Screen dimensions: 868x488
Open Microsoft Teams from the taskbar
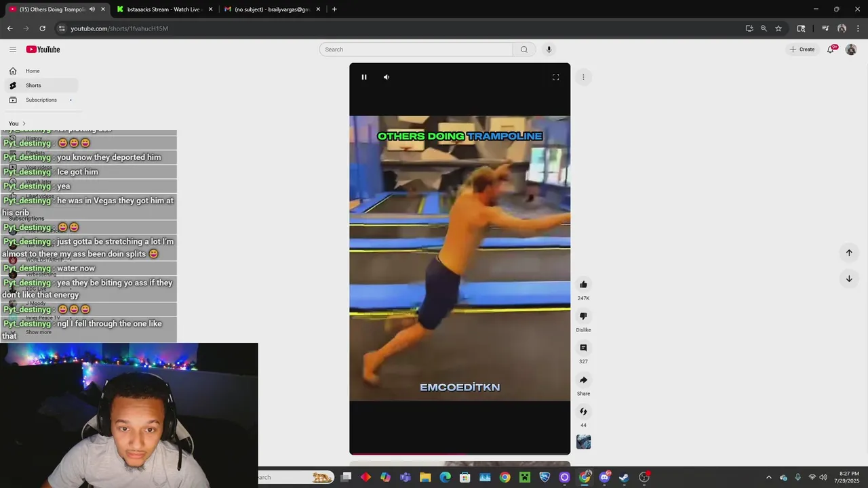[x=406, y=477]
